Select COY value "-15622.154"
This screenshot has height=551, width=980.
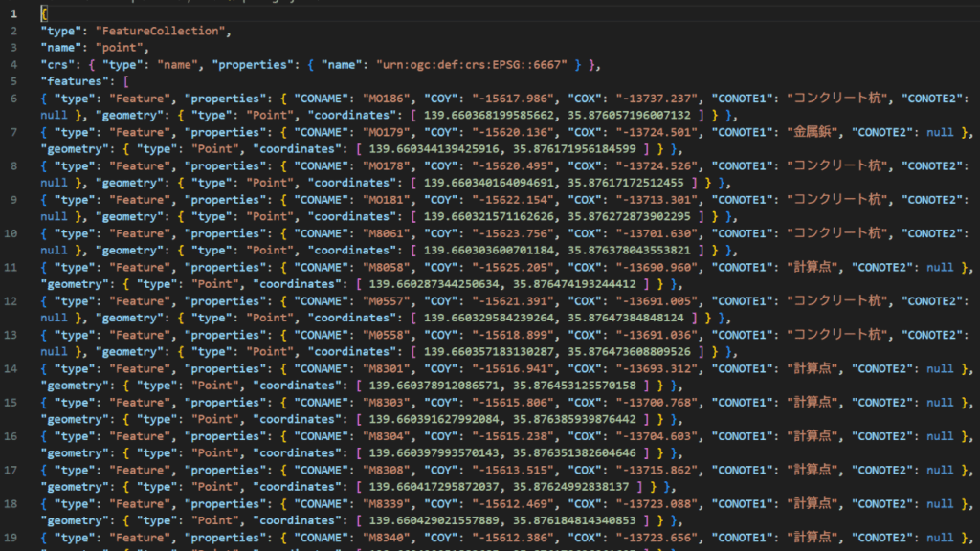point(513,199)
